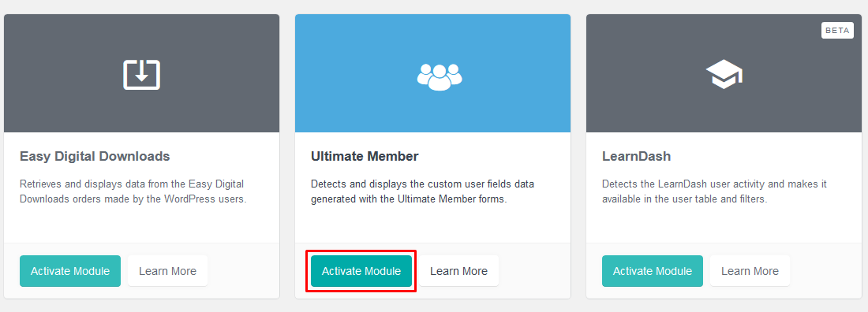Click the gray Easy Digital Downloads banner
The image size is (868, 312).
click(x=142, y=73)
